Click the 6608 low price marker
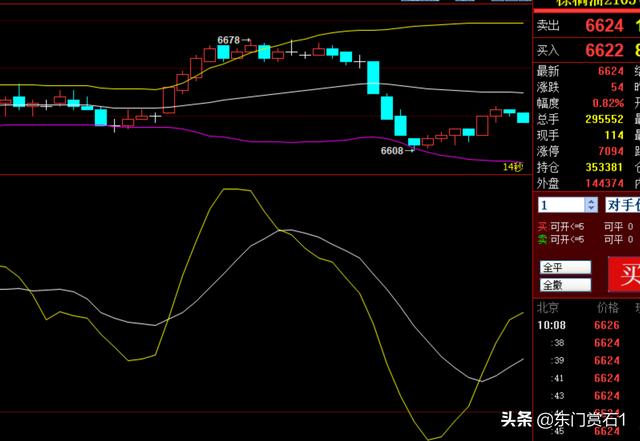640x441 pixels. [393, 150]
